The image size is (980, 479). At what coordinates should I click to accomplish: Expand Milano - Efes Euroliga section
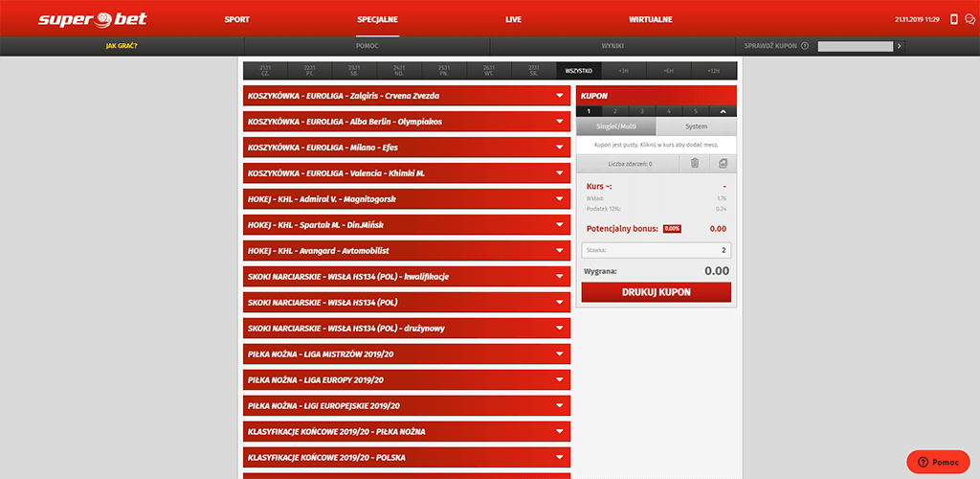pos(406,148)
